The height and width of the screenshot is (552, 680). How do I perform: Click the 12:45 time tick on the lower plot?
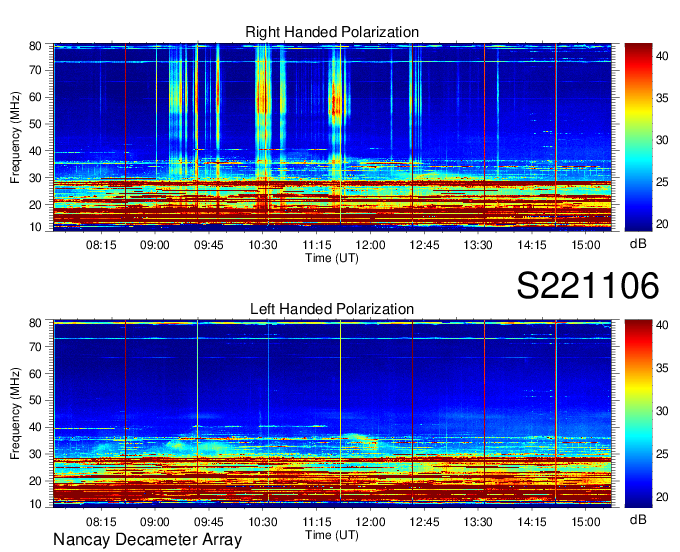tap(424, 522)
